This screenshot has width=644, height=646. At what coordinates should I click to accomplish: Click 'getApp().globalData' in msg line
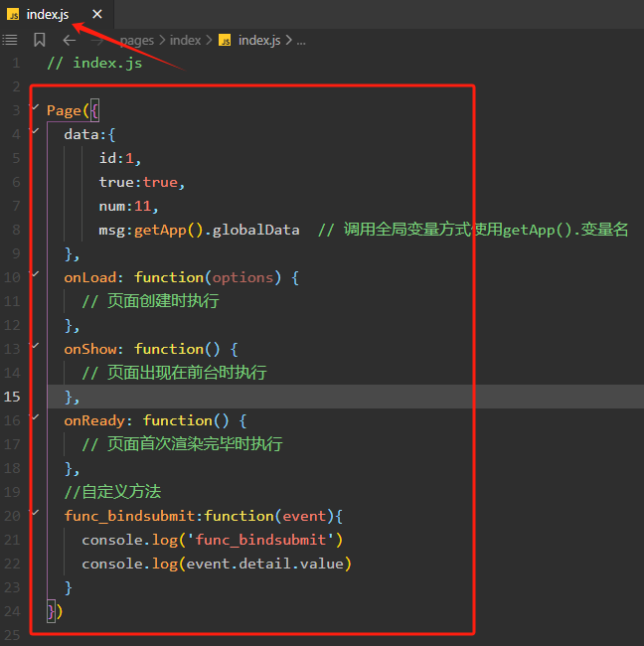pyautogui.click(x=217, y=230)
